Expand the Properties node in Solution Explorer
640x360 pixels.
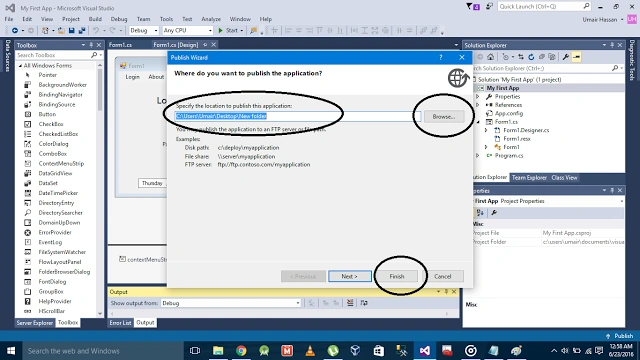pos(478,97)
